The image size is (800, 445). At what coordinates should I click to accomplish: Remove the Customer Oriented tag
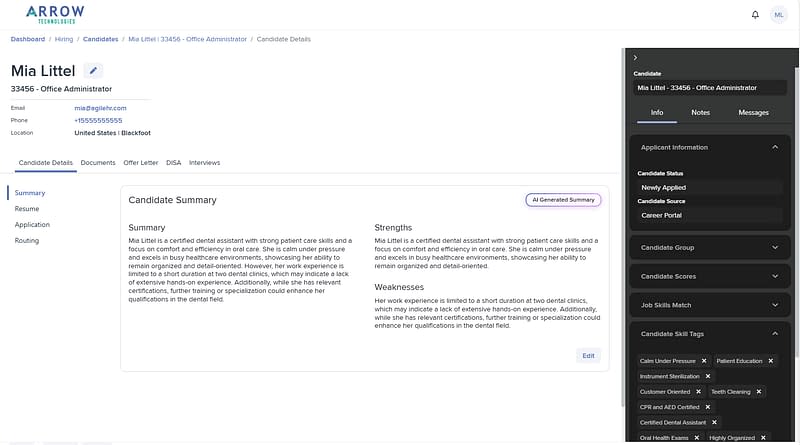pos(699,392)
